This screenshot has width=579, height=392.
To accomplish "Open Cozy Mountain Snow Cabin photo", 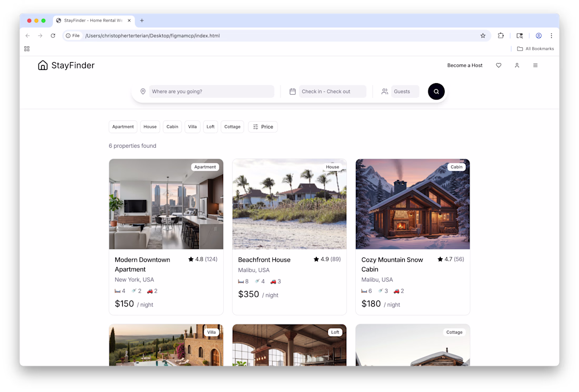I will pos(413,204).
